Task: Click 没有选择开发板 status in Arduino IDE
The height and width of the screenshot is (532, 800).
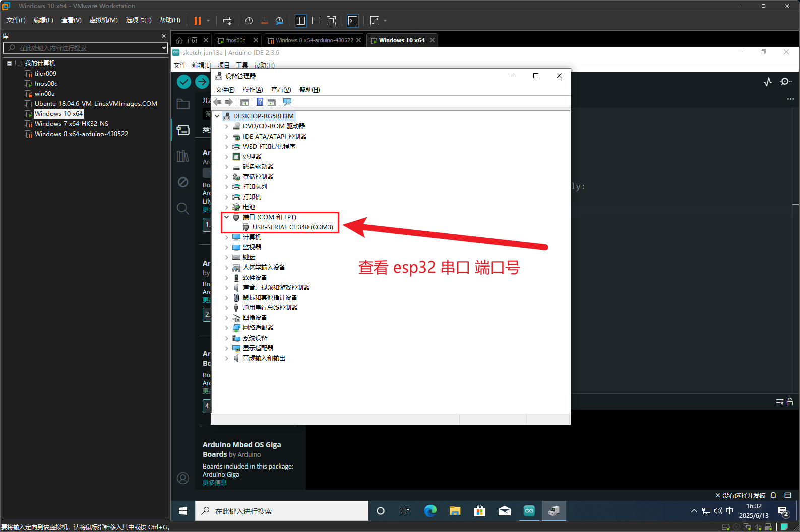Action: 744,495
